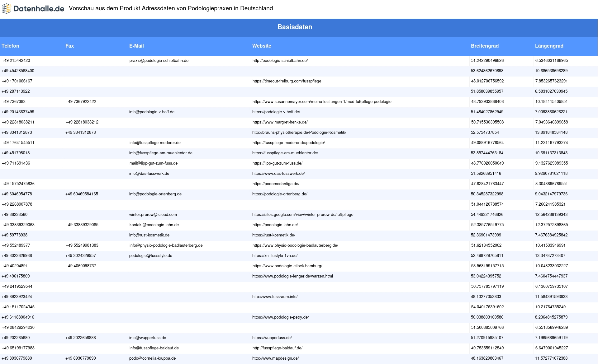Click the podologie-lenger.de warzen.html cell
The height and width of the screenshot is (364, 598).
(292, 276)
